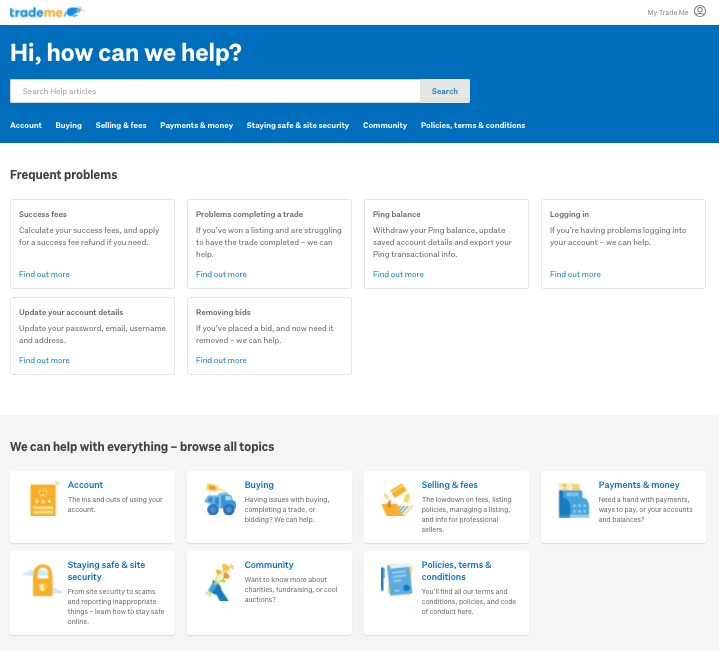719x651 pixels.
Task: Click the My Trade Me text link
Action: (x=668, y=12)
